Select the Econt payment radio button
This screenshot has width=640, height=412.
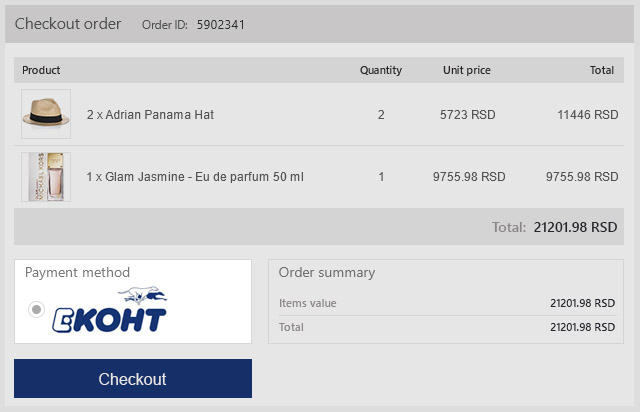37,310
